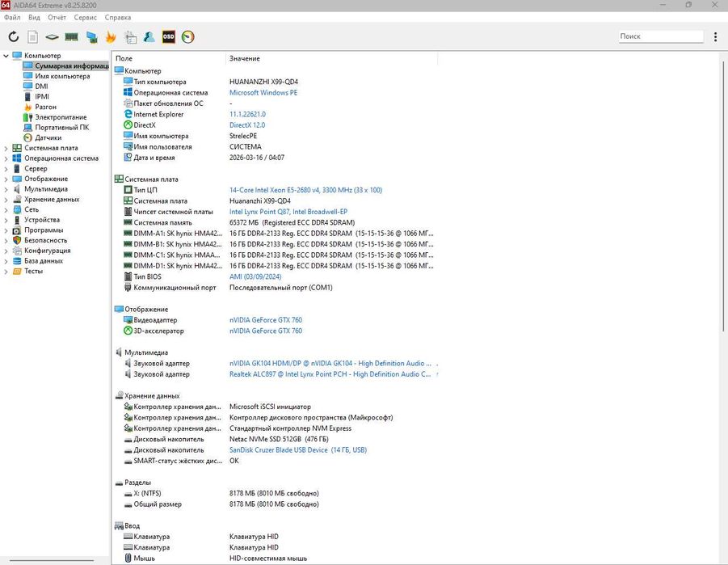
Task: Select База данных tree item
Action: click(x=38, y=260)
